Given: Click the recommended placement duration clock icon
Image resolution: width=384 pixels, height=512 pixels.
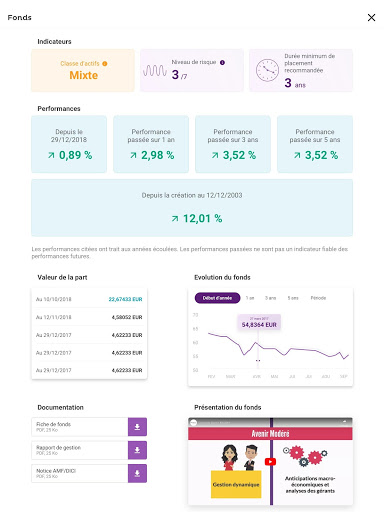Looking at the screenshot, I should [267, 70].
